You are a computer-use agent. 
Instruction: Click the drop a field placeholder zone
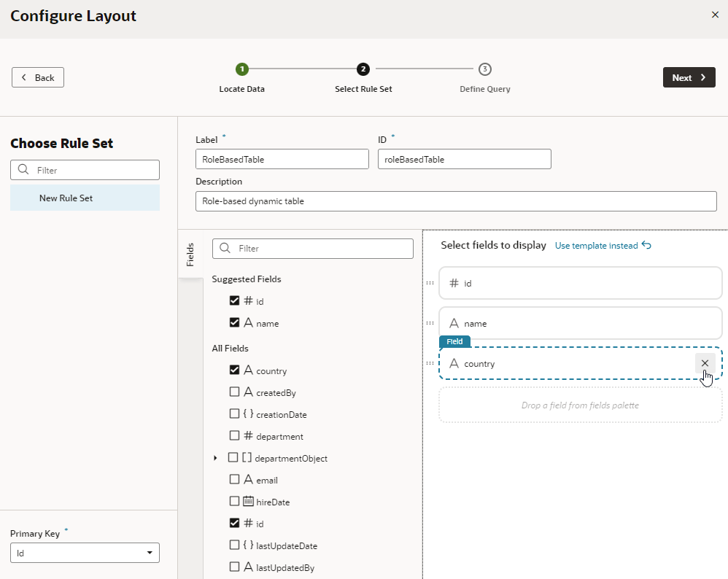click(x=581, y=405)
